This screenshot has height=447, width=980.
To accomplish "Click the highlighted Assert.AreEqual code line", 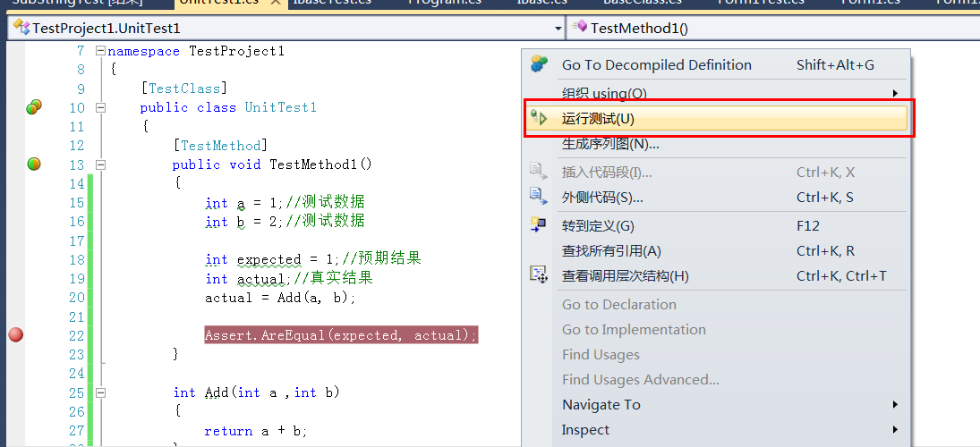I will coord(340,335).
